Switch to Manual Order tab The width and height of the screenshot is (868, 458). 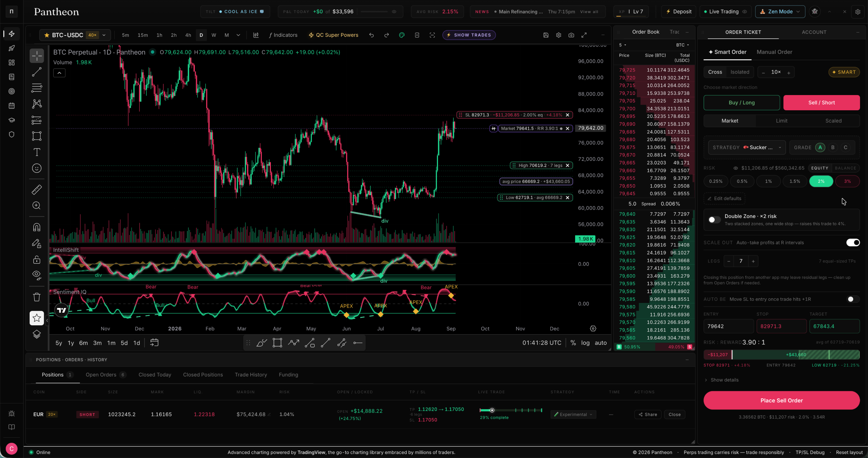pyautogui.click(x=774, y=52)
